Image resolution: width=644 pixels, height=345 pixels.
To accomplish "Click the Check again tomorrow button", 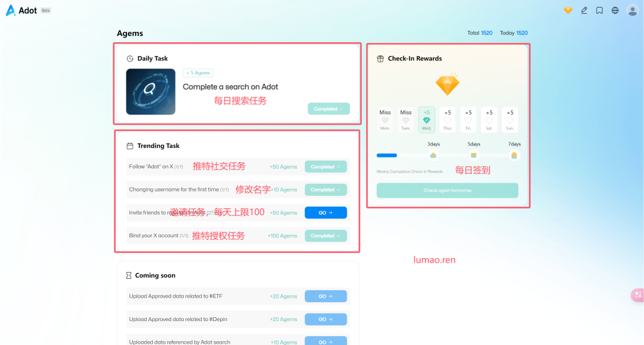I will [447, 190].
